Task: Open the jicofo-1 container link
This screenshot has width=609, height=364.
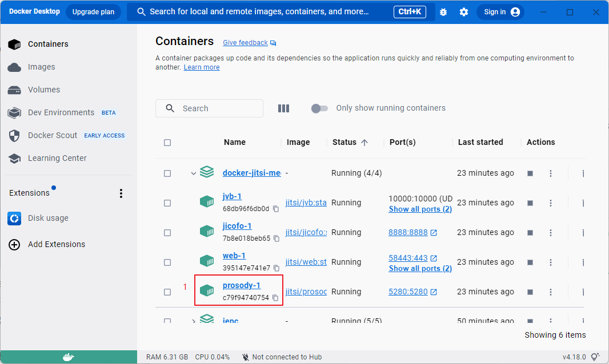Action: [237, 227]
